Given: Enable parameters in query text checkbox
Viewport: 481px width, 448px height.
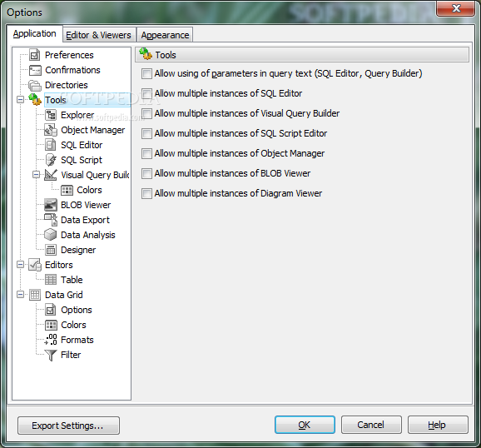Looking at the screenshot, I should (x=146, y=73).
